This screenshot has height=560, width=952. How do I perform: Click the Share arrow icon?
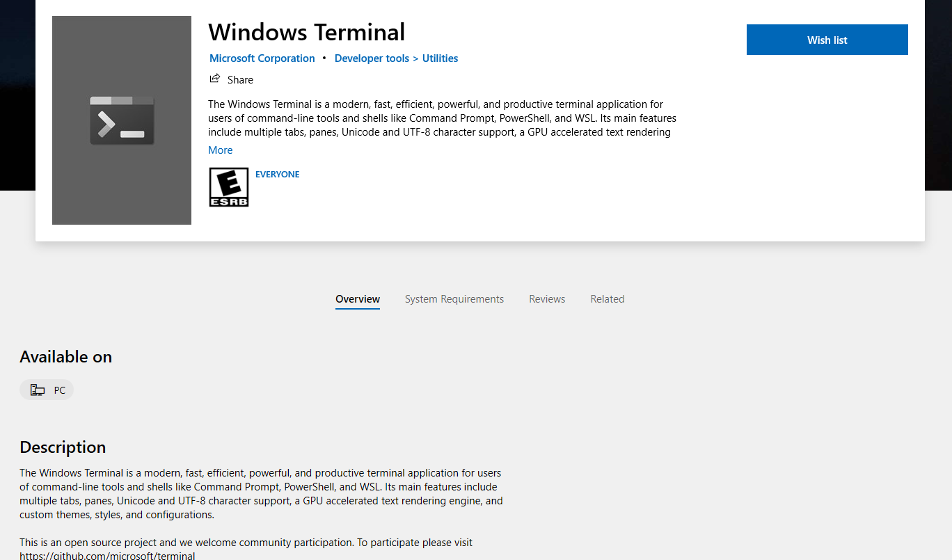tap(215, 79)
